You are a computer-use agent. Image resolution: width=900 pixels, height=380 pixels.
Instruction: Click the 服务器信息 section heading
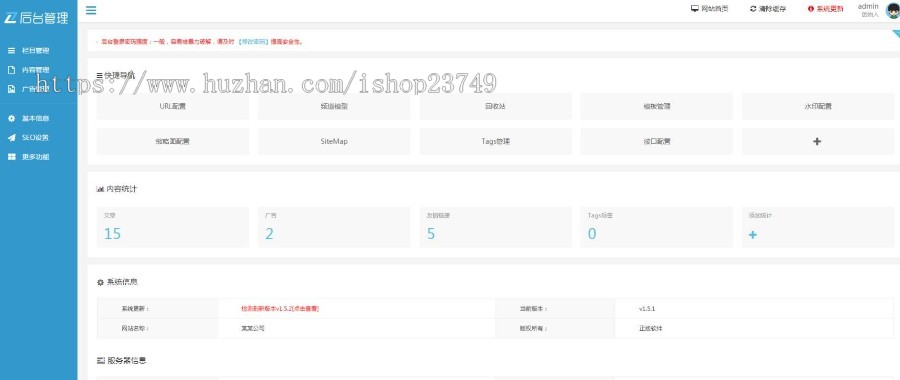(121, 361)
